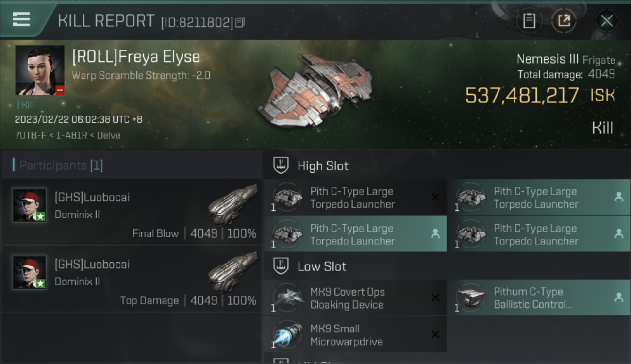The height and width of the screenshot is (364, 631).
Task: Select the Top Damage Luobocai participant row
Action: pyautogui.click(x=132, y=279)
